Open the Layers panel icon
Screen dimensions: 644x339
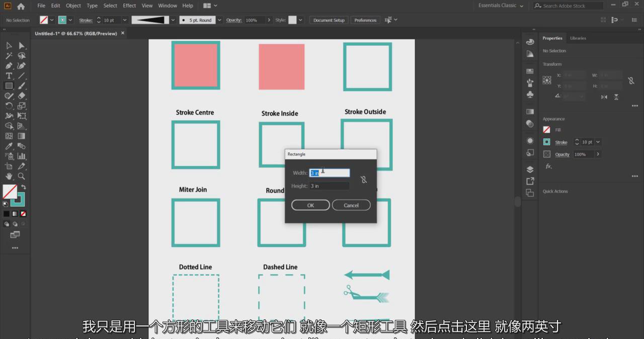click(530, 169)
